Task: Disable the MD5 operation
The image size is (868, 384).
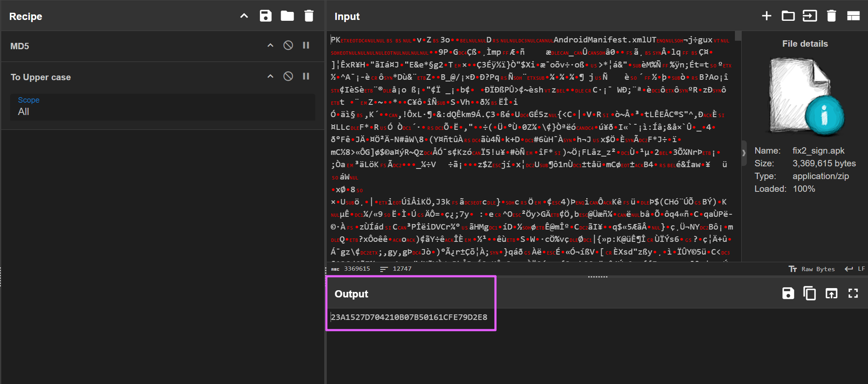Action: coord(288,45)
